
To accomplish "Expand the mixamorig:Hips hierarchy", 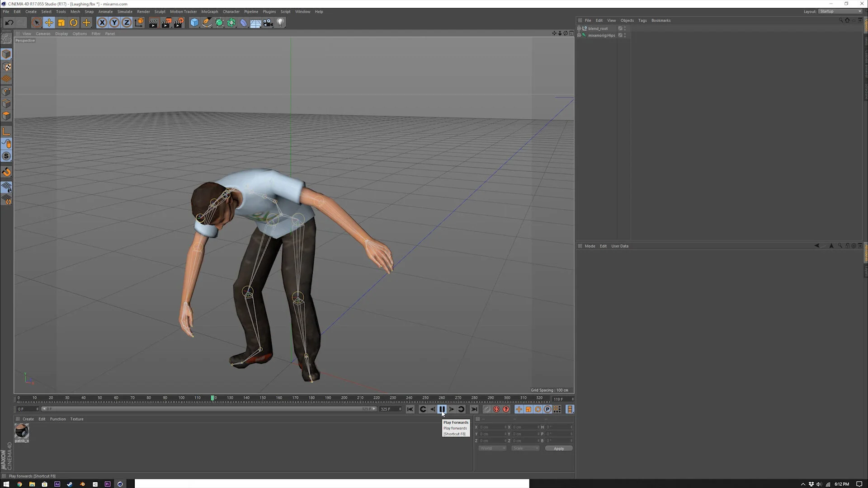I will click(579, 35).
